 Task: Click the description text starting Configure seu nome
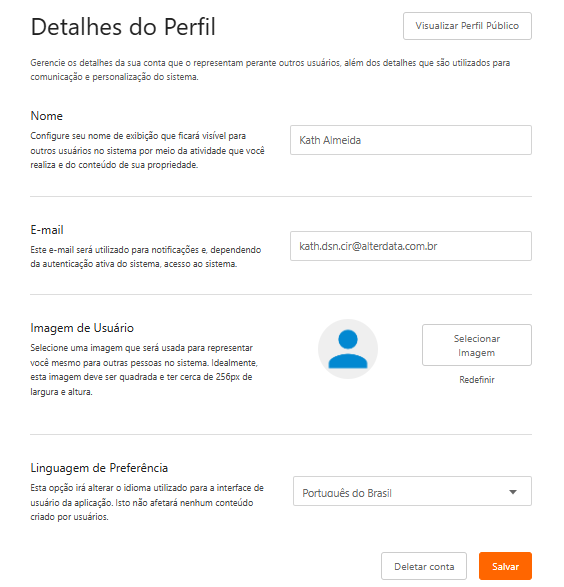tap(147, 150)
